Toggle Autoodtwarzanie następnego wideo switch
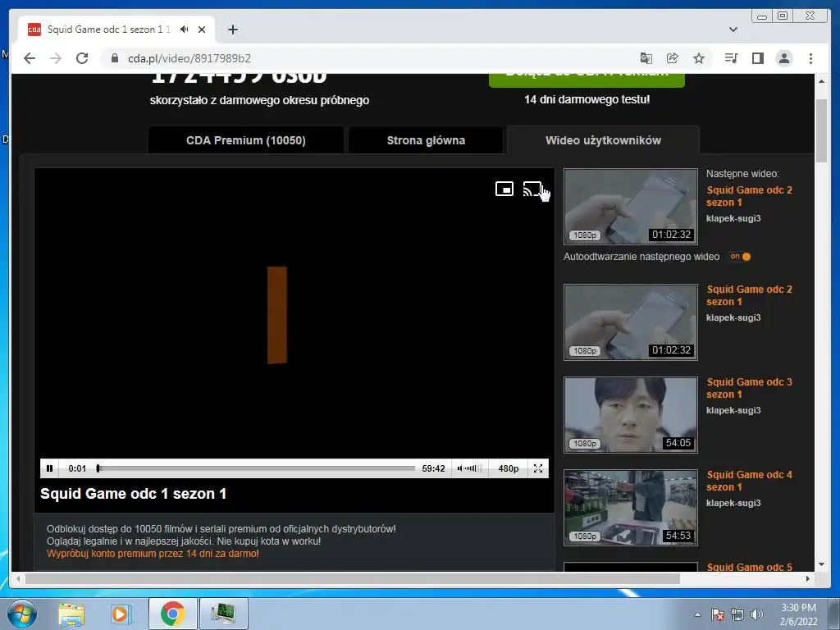Image resolution: width=840 pixels, height=630 pixels. tap(741, 257)
